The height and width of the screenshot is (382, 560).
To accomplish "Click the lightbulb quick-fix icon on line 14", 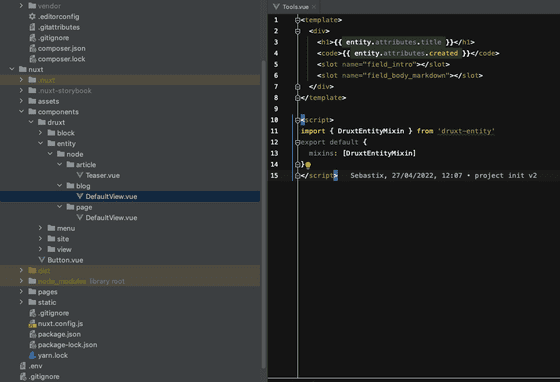I will point(308,165).
